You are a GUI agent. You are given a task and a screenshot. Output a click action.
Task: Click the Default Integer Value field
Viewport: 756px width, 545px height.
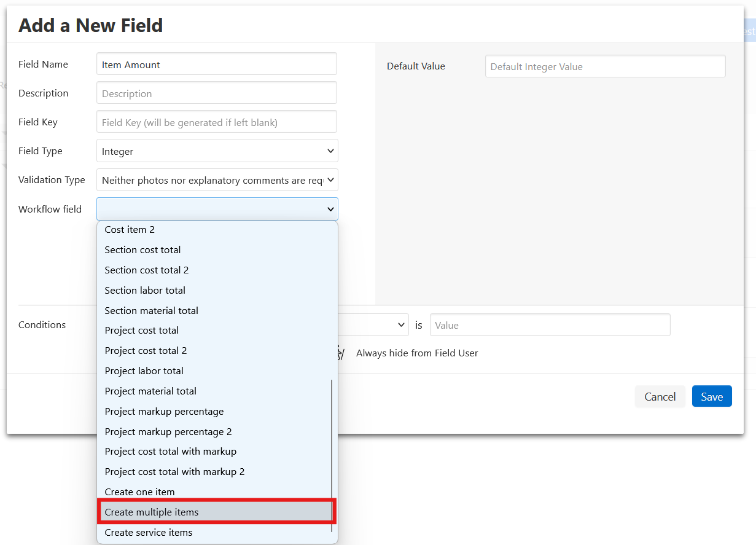point(605,67)
